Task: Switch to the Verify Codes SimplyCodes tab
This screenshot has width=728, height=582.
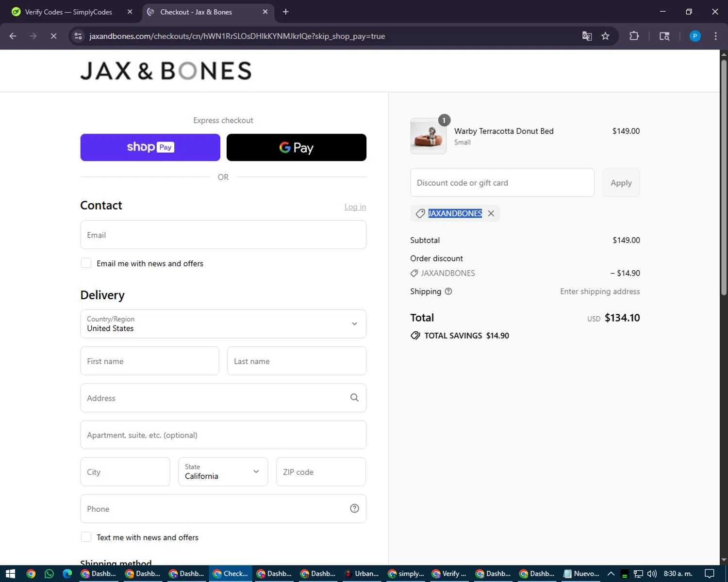Action: pos(68,12)
